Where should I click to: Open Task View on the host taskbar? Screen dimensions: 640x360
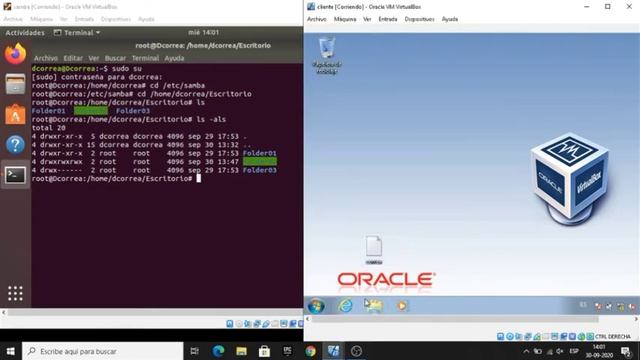click(195, 351)
